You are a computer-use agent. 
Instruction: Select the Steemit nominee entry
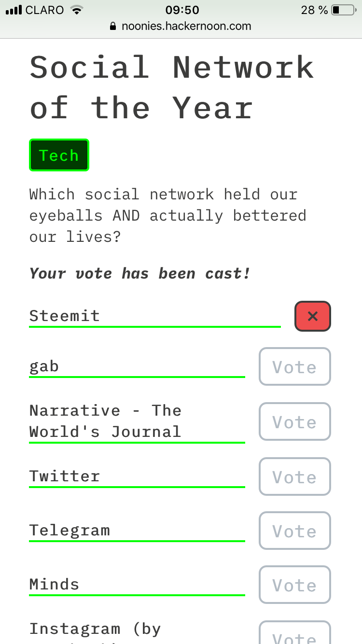coord(155,316)
